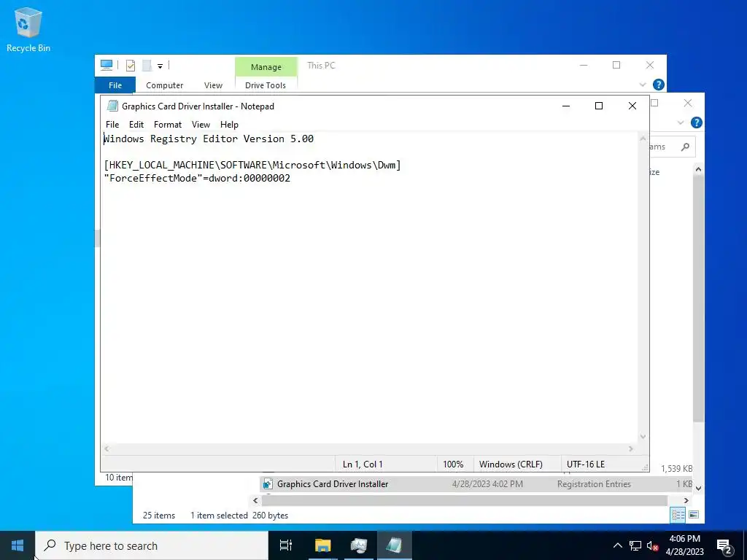The image size is (747, 560).
Task: Click the Notepad window resize grip
Action: coord(645,467)
